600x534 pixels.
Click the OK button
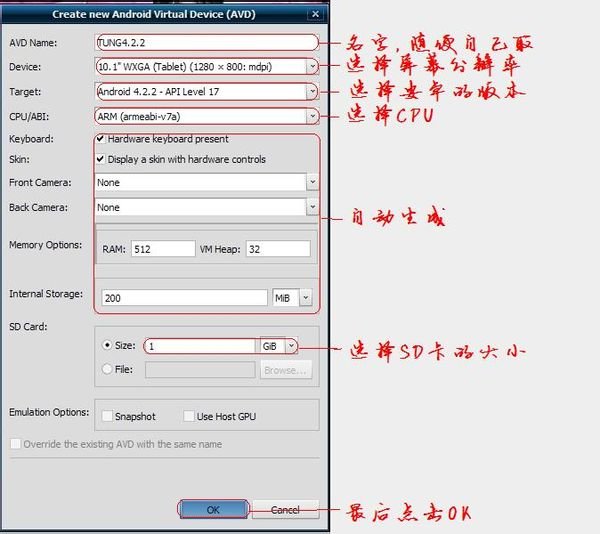(x=213, y=509)
